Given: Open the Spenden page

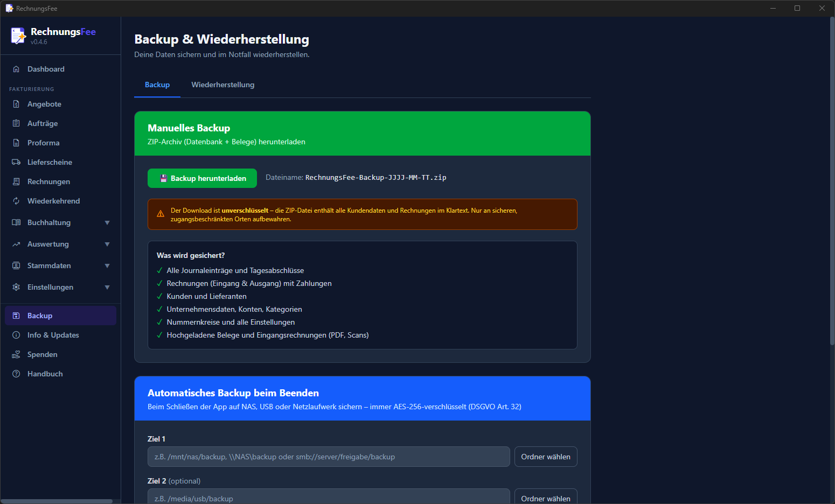Looking at the screenshot, I should [x=60, y=354].
